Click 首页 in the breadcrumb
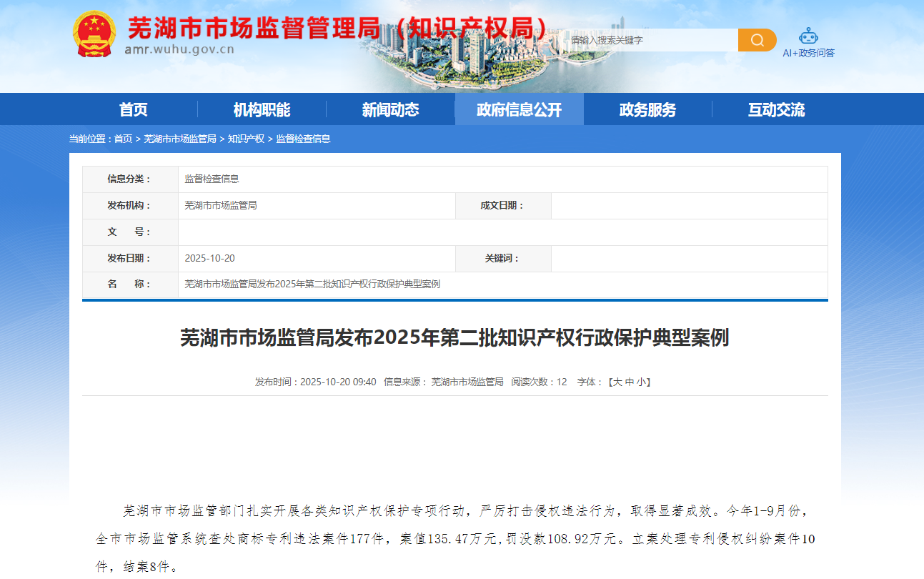Screen dimensions: 924x579 [123, 139]
